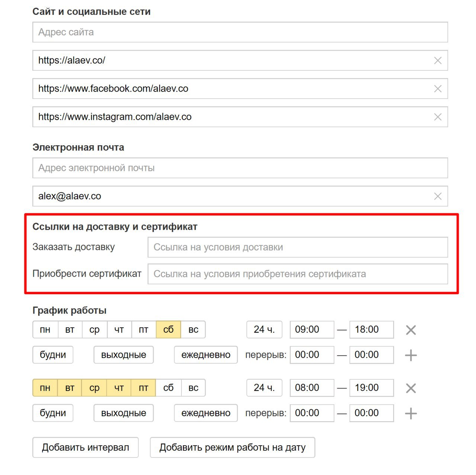Viewport: 476px width, 475px height.
Task: Delete the 09:00–18:00 schedule interval
Action: point(411,330)
